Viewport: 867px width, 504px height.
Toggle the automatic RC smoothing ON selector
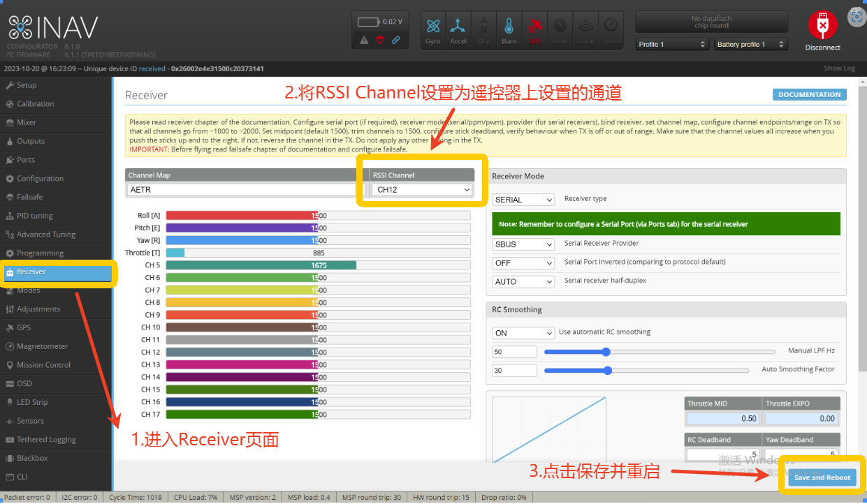(523, 333)
